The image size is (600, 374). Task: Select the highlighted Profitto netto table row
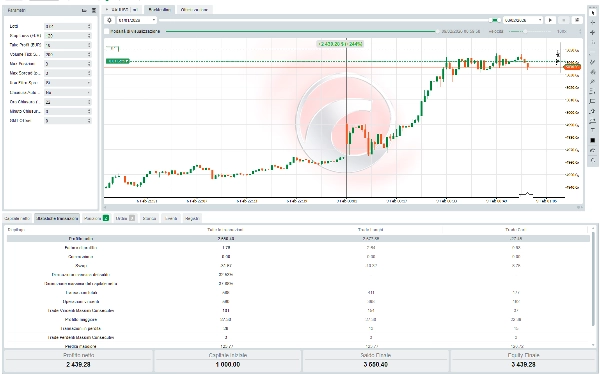298,238
